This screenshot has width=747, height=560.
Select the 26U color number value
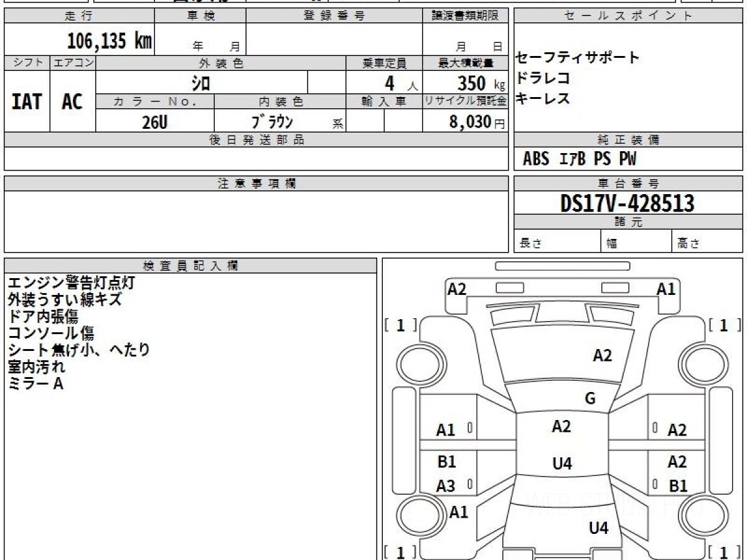[154, 122]
